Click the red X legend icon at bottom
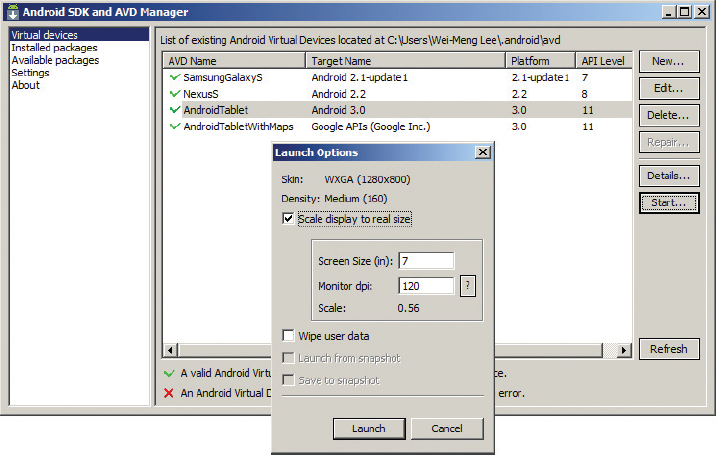The image size is (716, 455). point(168,393)
